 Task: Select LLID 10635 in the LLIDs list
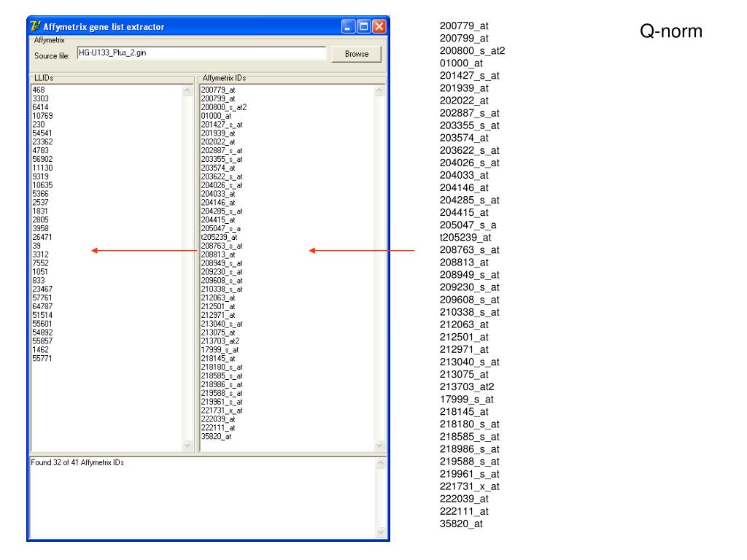tap(42, 184)
